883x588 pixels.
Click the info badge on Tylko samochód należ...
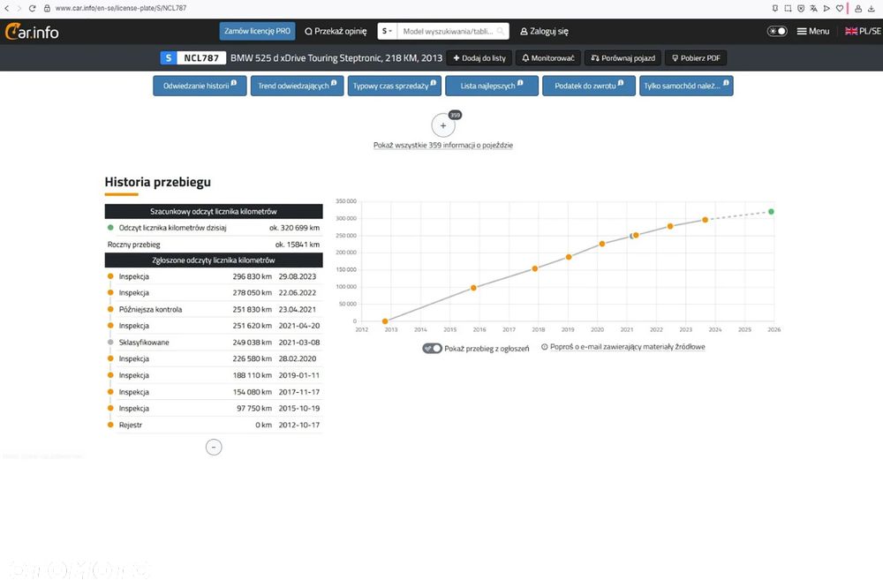point(726,83)
